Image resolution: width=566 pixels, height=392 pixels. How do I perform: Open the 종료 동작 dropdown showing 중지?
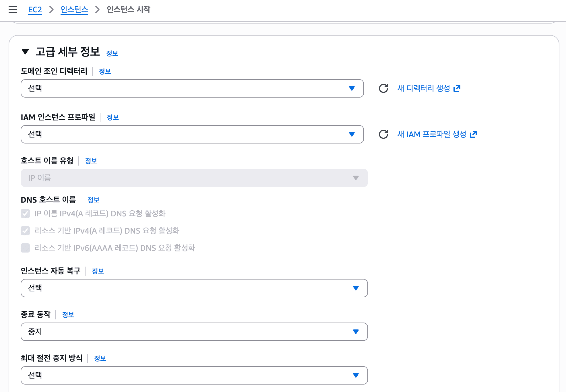[x=194, y=332]
